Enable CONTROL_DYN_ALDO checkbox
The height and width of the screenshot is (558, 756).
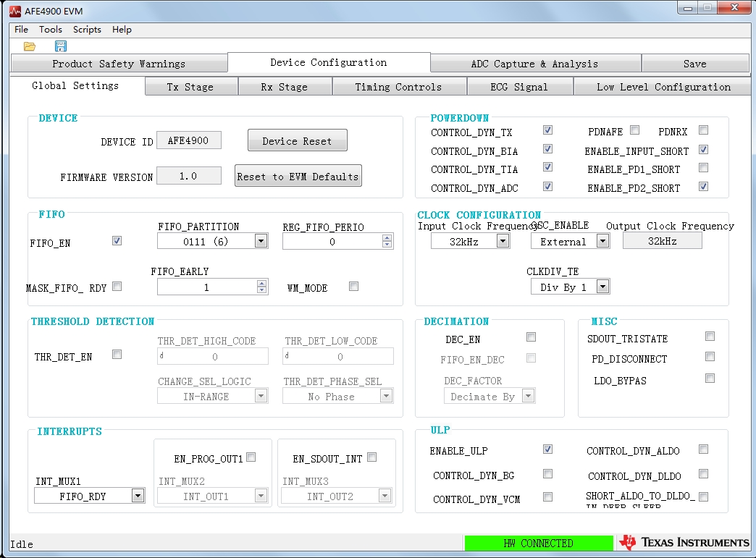tap(704, 449)
